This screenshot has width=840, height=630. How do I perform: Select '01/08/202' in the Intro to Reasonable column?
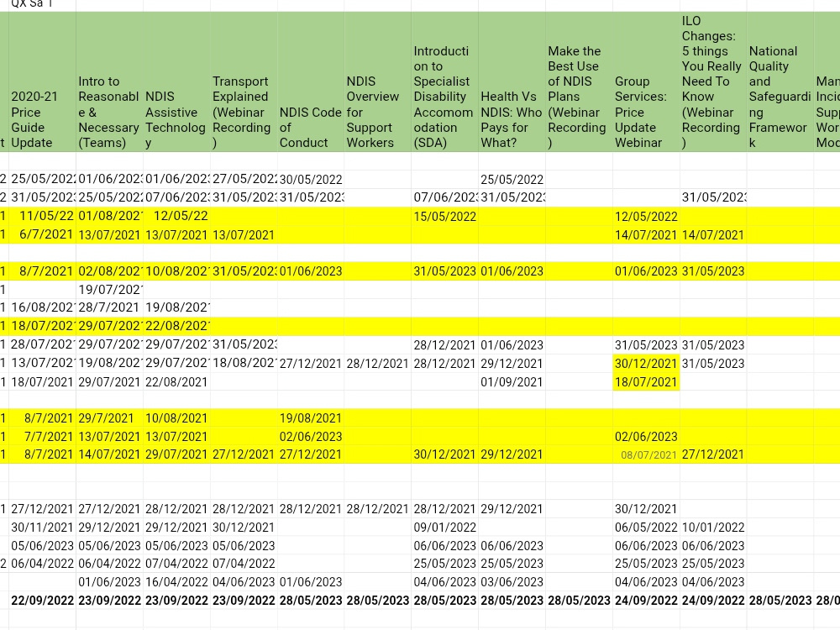109,217
